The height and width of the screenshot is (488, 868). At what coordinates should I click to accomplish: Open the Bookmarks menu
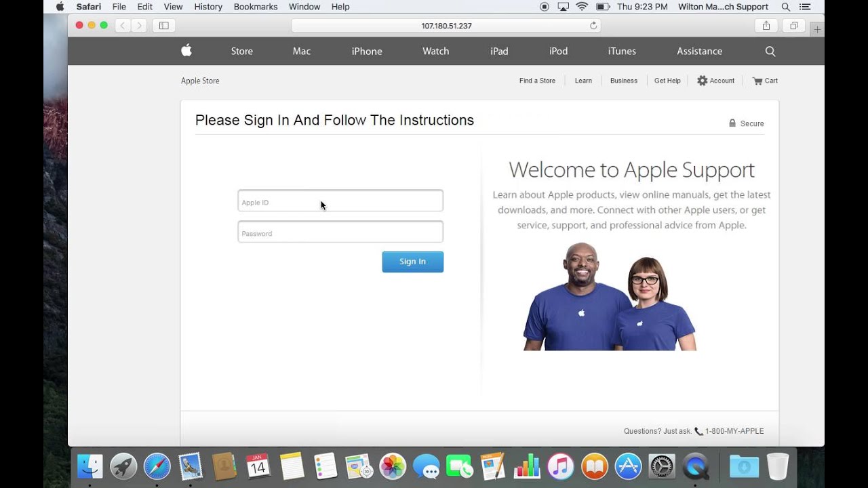256,7
